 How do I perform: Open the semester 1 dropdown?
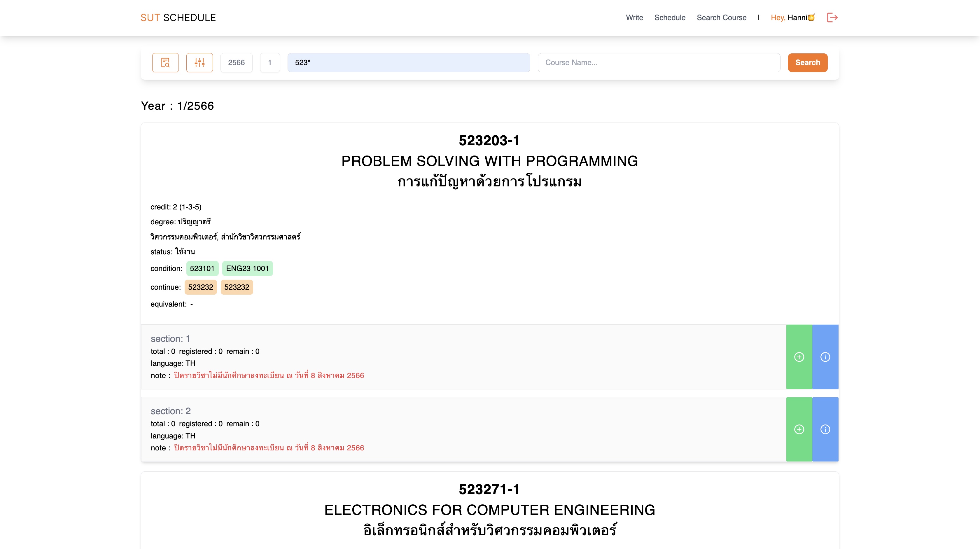270,63
